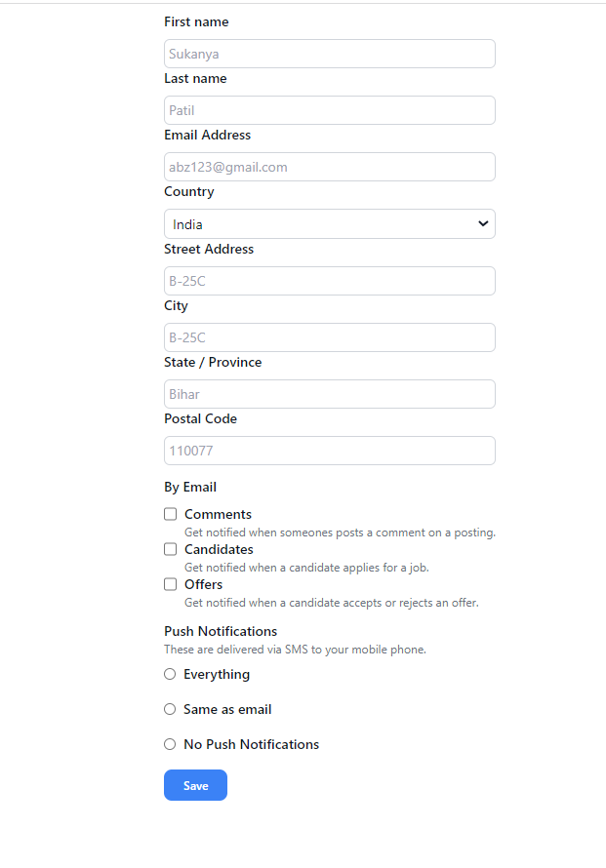Focus the City text field
Viewport: 606px width, 868px height.
tap(330, 337)
